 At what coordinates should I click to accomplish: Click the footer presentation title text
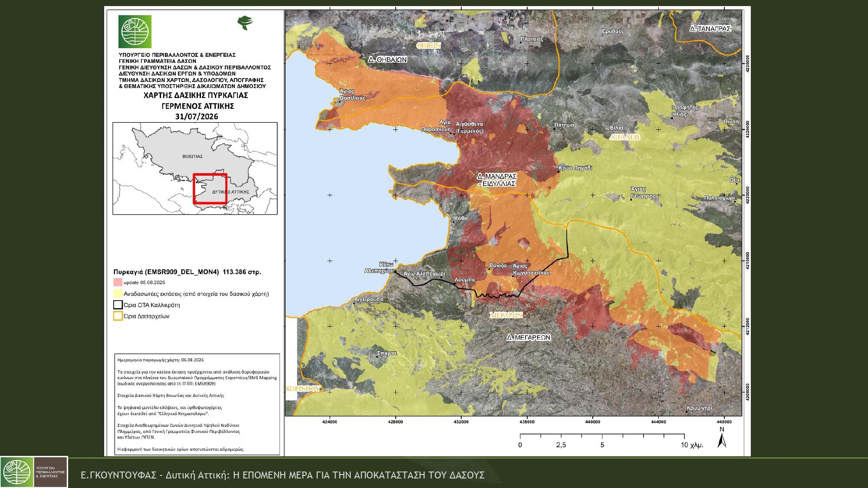(283, 475)
